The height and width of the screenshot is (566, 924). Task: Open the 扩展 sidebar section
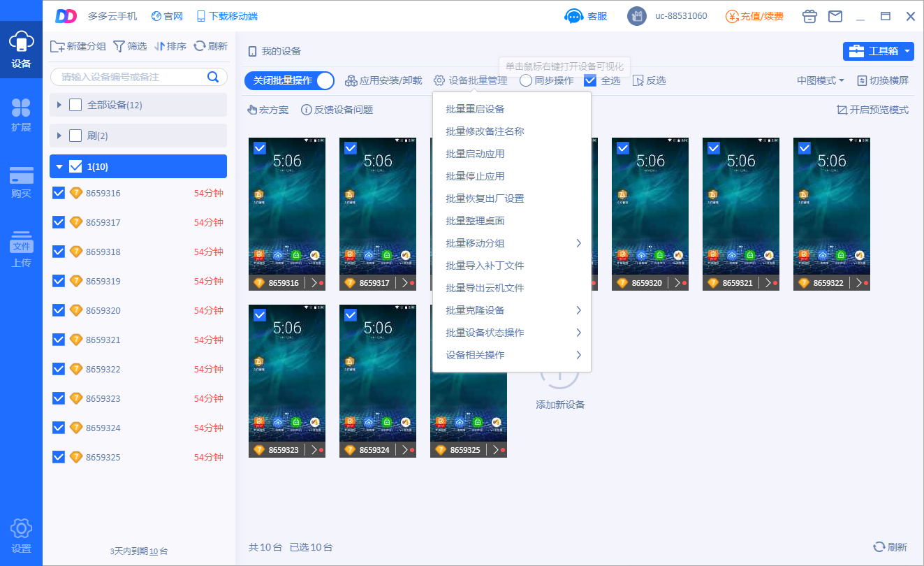(x=21, y=115)
